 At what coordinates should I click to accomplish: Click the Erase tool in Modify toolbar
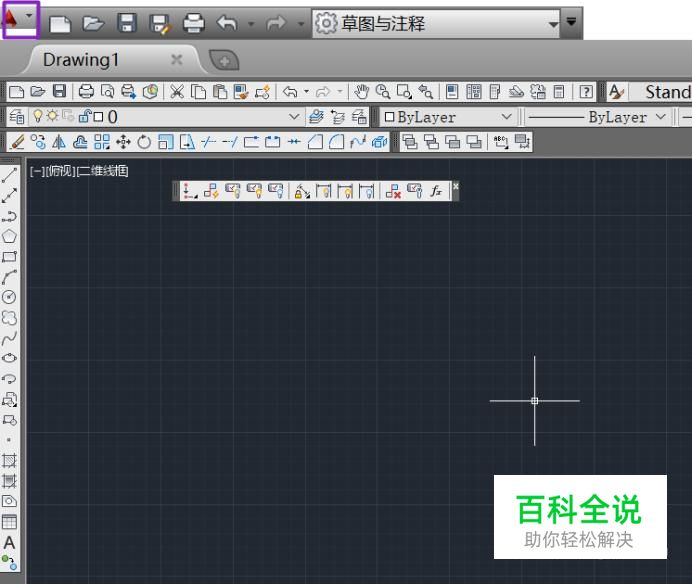[x=18, y=142]
